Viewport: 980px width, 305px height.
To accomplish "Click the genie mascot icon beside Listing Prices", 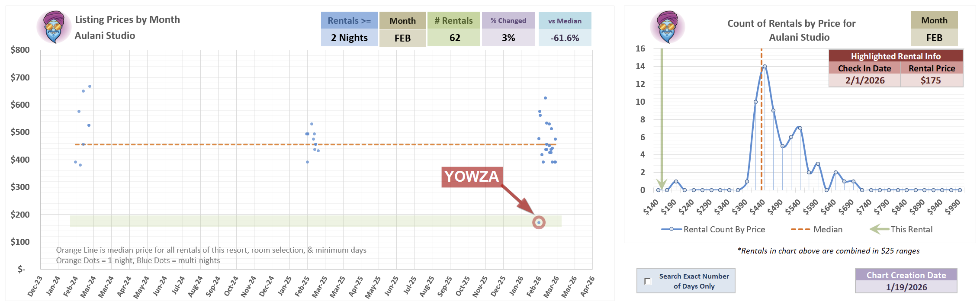I will (54, 27).
